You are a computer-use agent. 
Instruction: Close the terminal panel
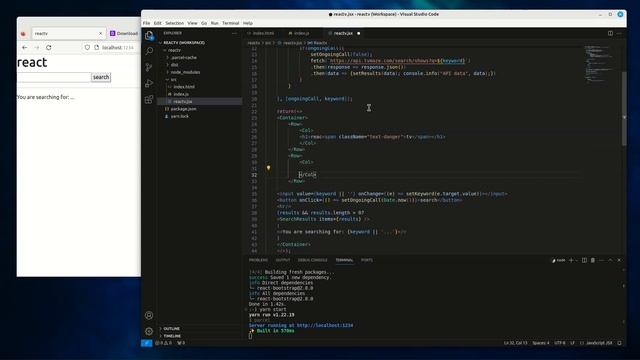coord(619,260)
